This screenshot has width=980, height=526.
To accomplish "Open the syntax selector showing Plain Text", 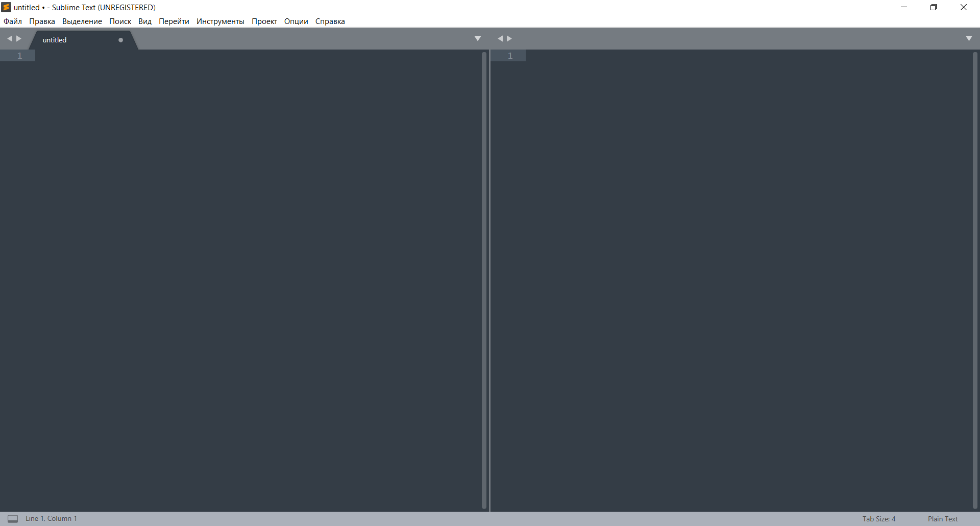I will [x=942, y=518].
